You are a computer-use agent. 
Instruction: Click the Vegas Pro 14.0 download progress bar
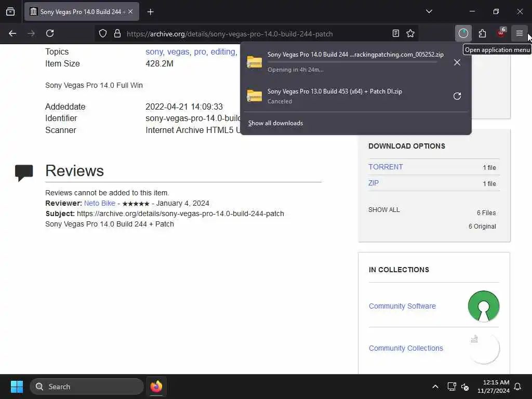pos(352,62)
